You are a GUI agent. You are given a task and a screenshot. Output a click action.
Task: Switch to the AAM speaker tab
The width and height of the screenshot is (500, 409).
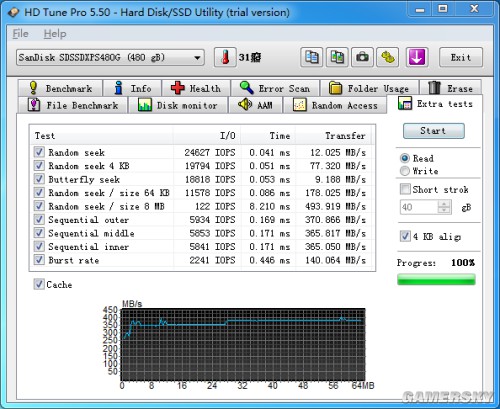[x=255, y=105]
